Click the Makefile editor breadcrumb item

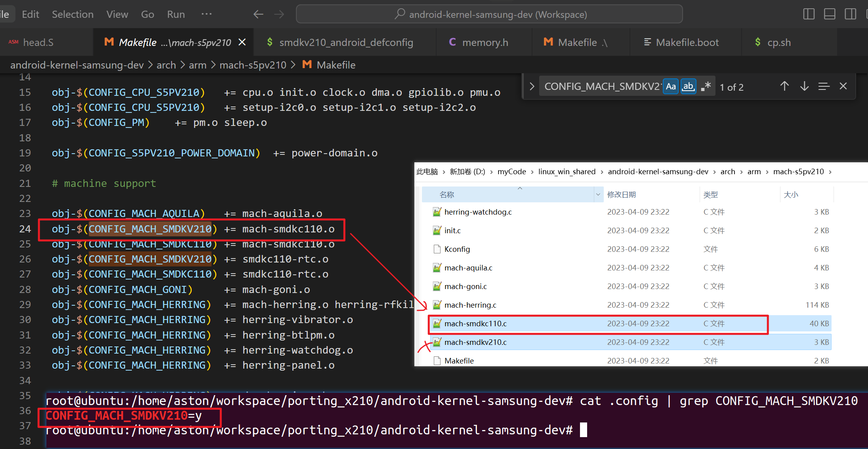[x=329, y=65]
